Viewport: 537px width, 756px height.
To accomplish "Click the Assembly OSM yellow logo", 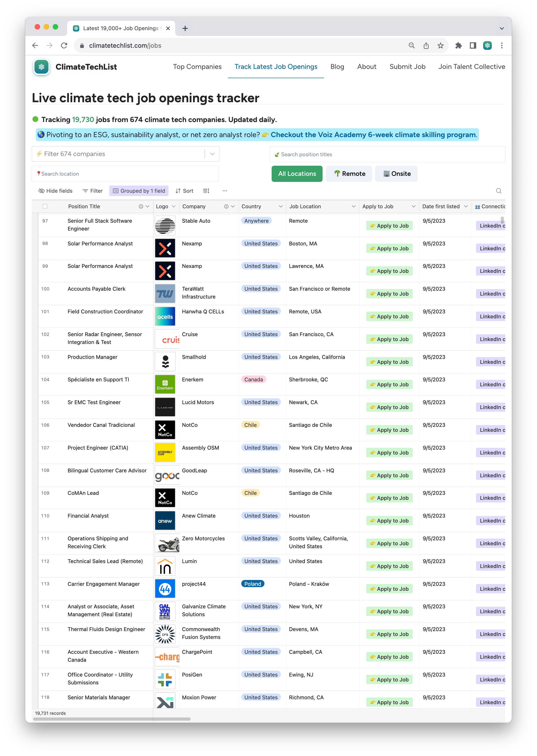I will click(165, 452).
